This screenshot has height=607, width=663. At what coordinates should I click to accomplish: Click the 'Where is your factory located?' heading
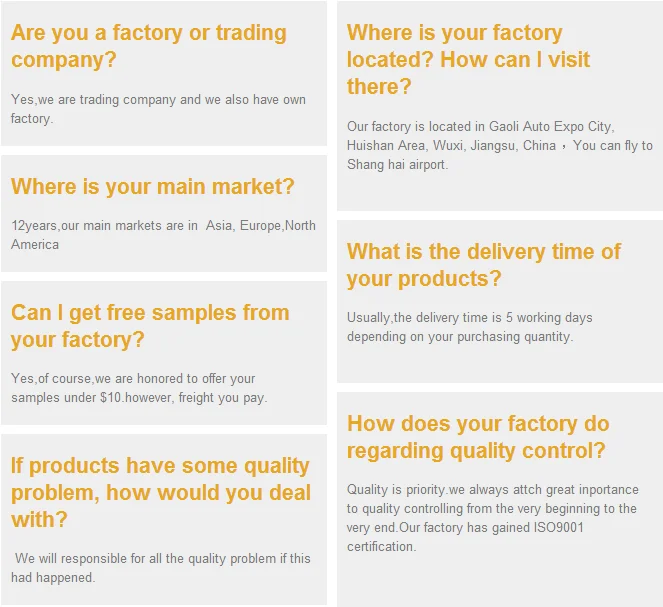click(468, 59)
